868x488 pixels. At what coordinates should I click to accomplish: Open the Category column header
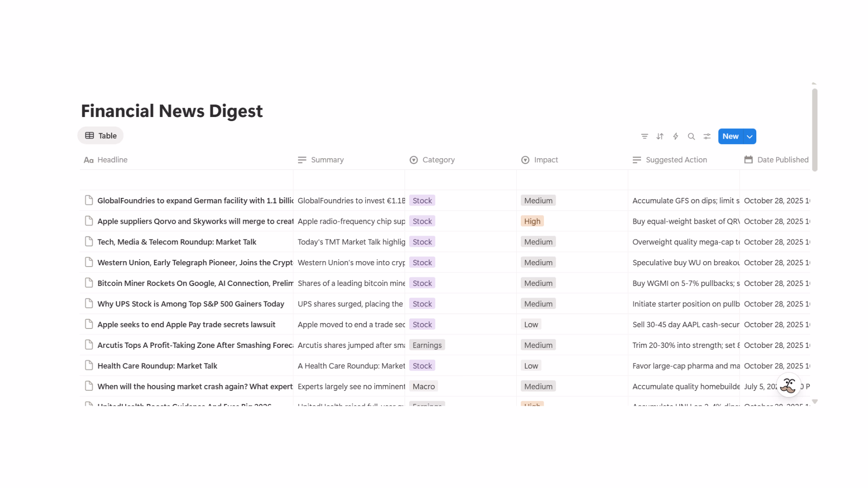pyautogui.click(x=432, y=160)
